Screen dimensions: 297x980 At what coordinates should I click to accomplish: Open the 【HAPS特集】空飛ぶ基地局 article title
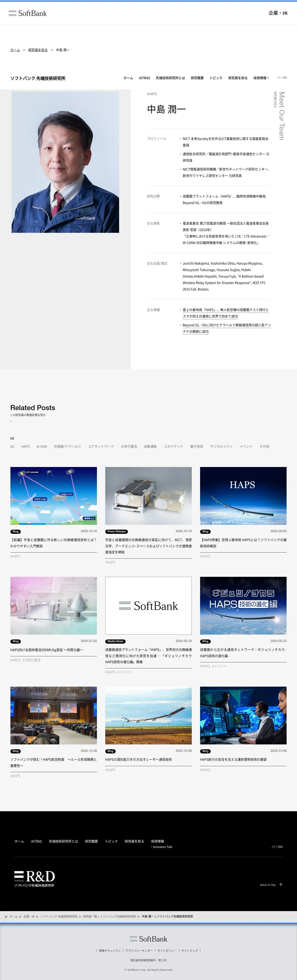click(243, 543)
